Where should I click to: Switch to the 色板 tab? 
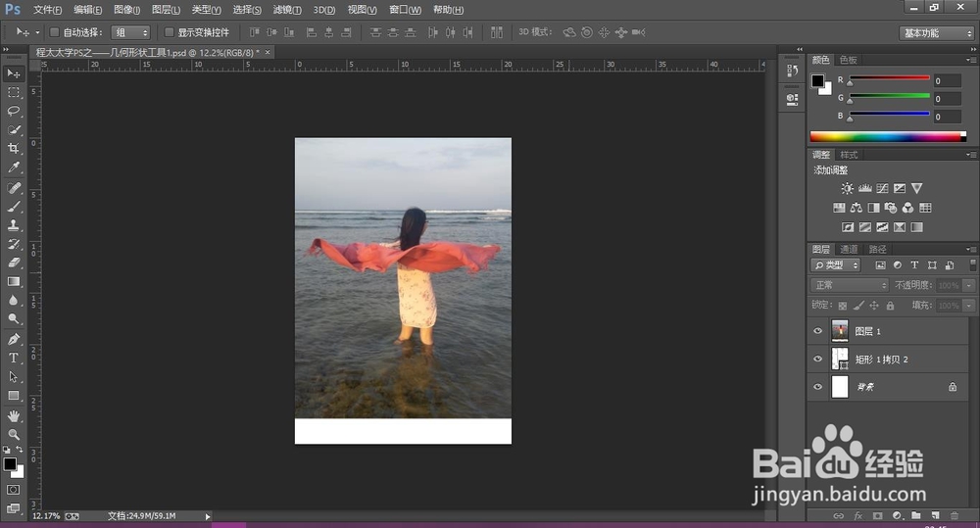coord(848,60)
